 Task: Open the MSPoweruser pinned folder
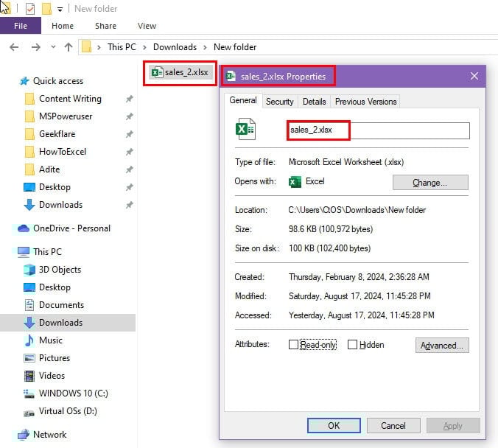coord(66,116)
